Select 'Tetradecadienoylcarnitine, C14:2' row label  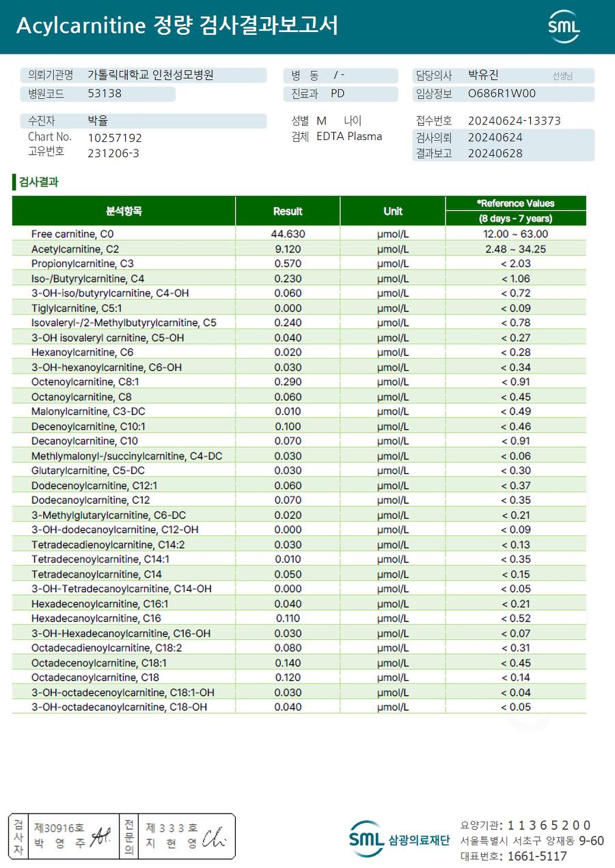tap(108, 545)
